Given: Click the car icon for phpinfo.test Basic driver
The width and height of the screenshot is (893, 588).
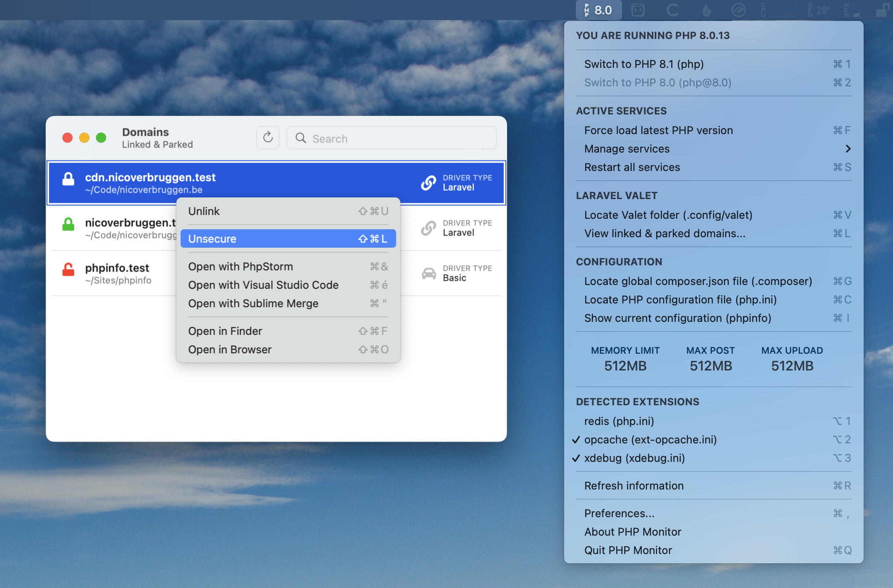Looking at the screenshot, I should coord(429,273).
